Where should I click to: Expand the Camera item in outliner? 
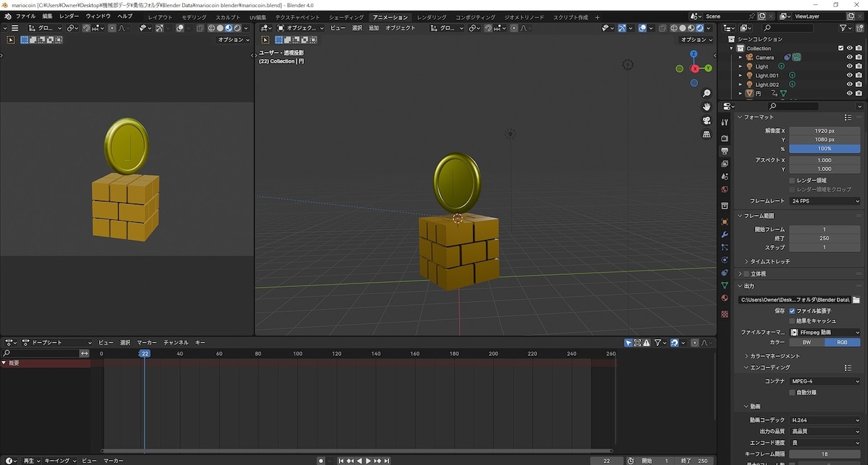741,58
